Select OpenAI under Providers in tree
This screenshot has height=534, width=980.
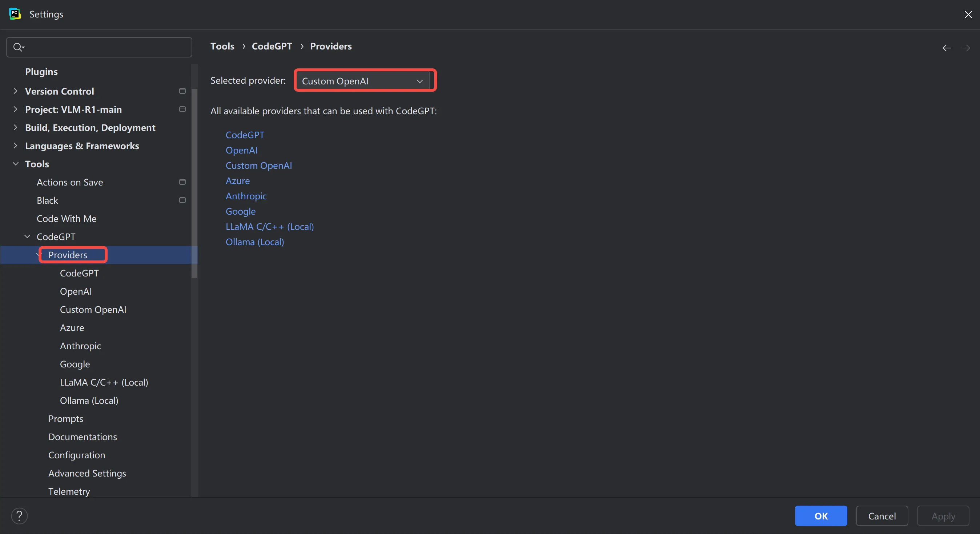[x=76, y=291]
